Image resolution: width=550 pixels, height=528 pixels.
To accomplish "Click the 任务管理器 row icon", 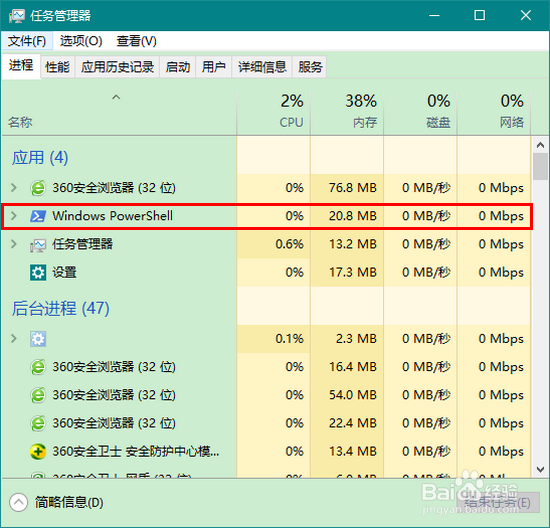I will coord(38,245).
